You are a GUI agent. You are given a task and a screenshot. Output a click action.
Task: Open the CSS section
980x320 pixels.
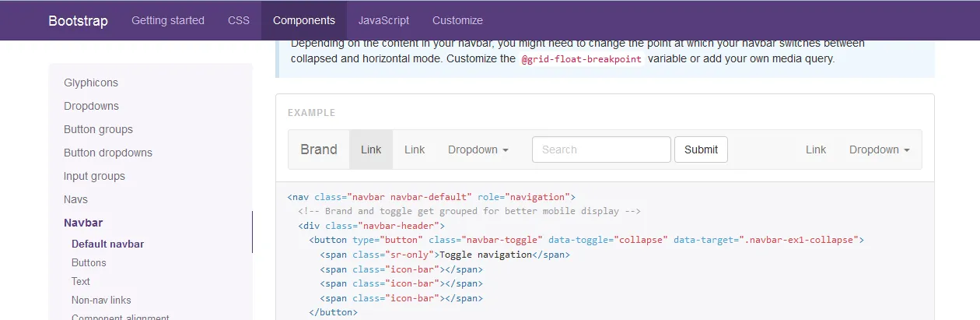click(x=239, y=20)
